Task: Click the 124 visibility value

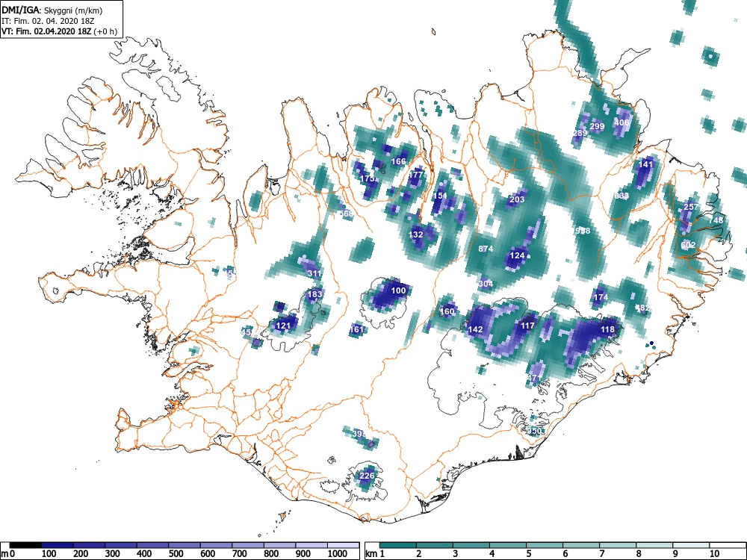Action: point(517,255)
